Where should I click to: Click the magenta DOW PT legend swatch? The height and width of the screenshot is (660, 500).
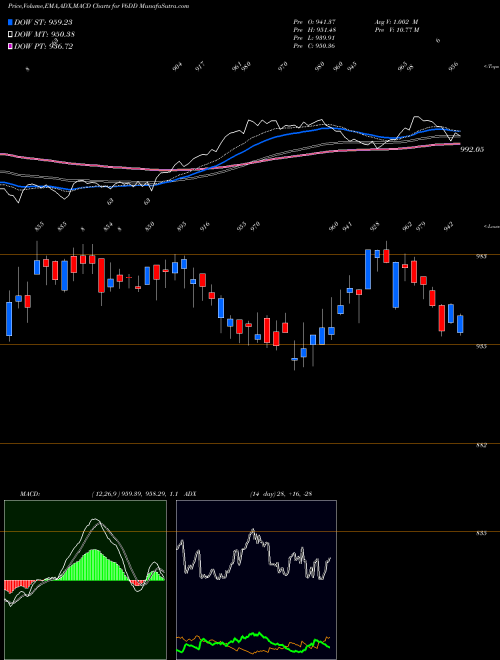(x=11, y=46)
